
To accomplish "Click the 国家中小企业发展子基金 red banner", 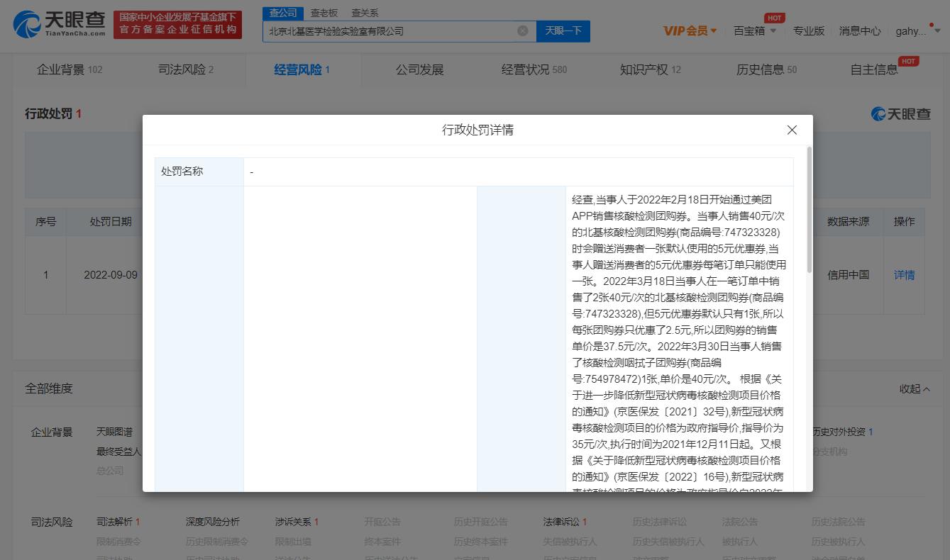I will point(177,25).
